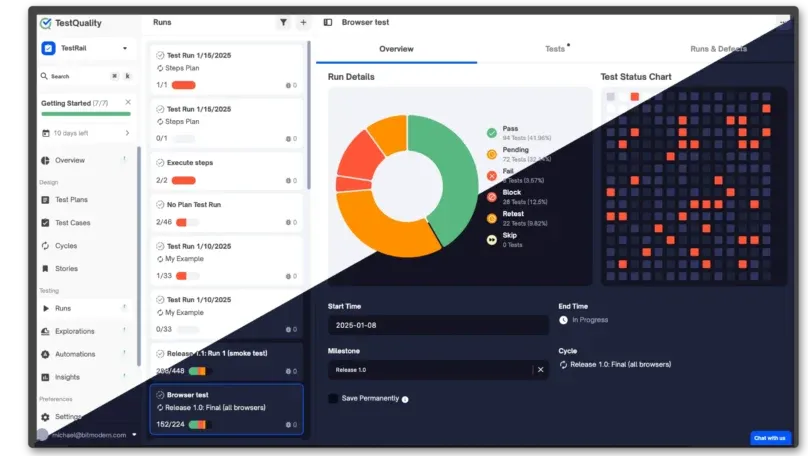Click the Fail legend icon
This screenshot has height=456, width=808.
tap(492, 176)
